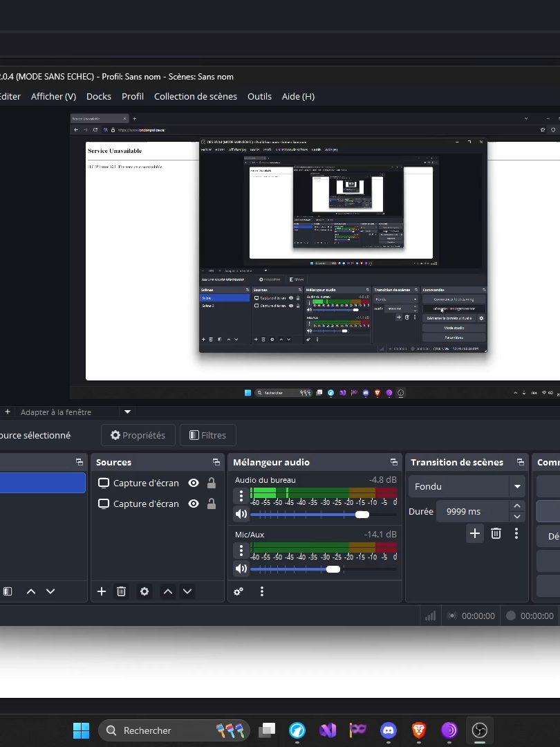The image size is (560, 747).
Task: Pop out the Sources dock
Action: click(216, 462)
